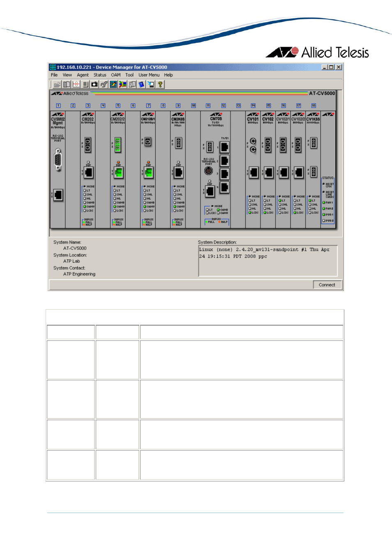Click the open folder toolbar icon
The image size is (392, 555).
[57, 84]
